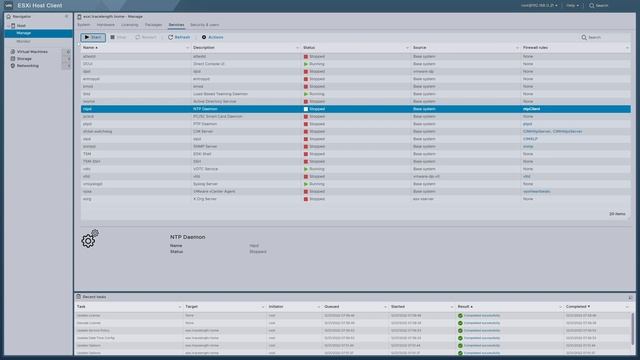Click the Recent tasks vertical scrollbar
The width and height of the screenshot is (640, 360).
(x=632, y=329)
